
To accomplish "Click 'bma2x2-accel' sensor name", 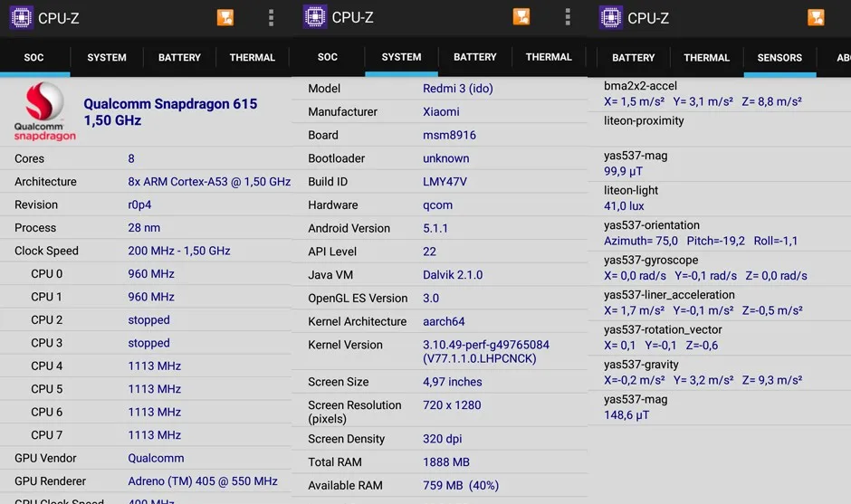I will pos(640,86).
